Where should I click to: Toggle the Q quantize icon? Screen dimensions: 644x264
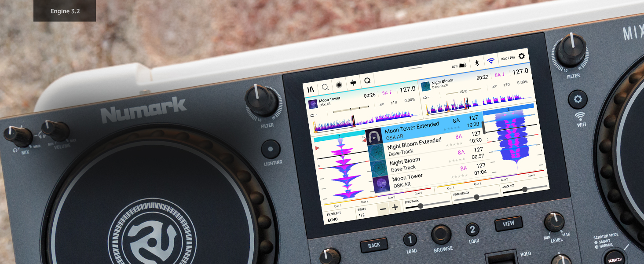point(367,81)
